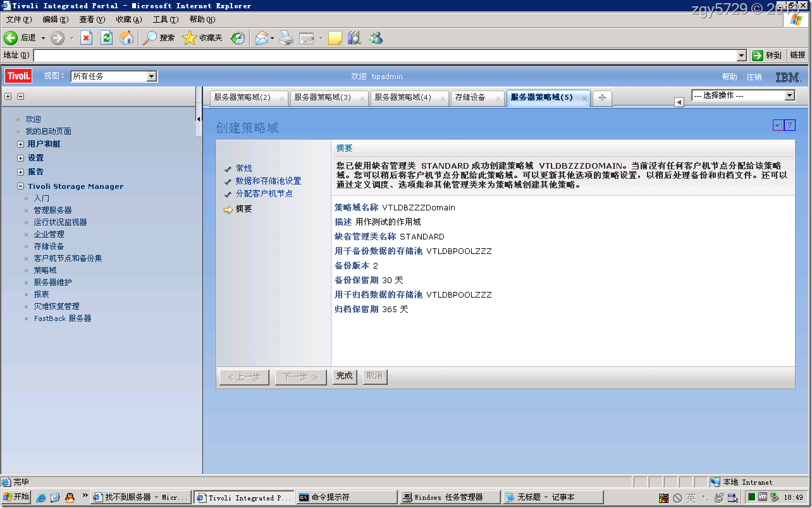Open 命令提示符 taskbar window

[x=347, y=498]
